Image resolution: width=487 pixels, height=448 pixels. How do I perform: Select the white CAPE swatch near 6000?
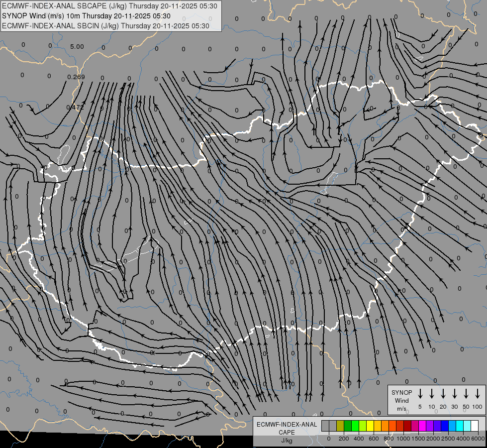click(x=475, y=426)
